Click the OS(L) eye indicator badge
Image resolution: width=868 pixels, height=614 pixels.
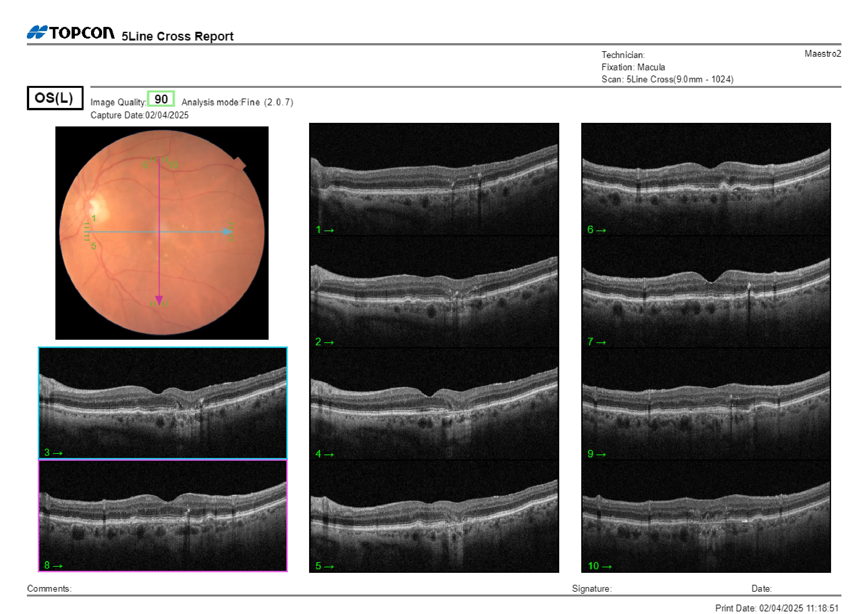(x=55, y=98)
